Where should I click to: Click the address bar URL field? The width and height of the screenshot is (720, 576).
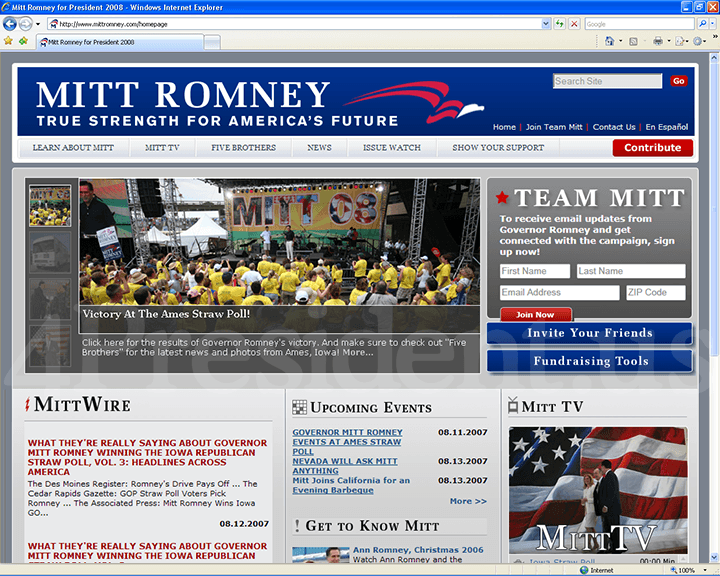(x=296, y=24)
